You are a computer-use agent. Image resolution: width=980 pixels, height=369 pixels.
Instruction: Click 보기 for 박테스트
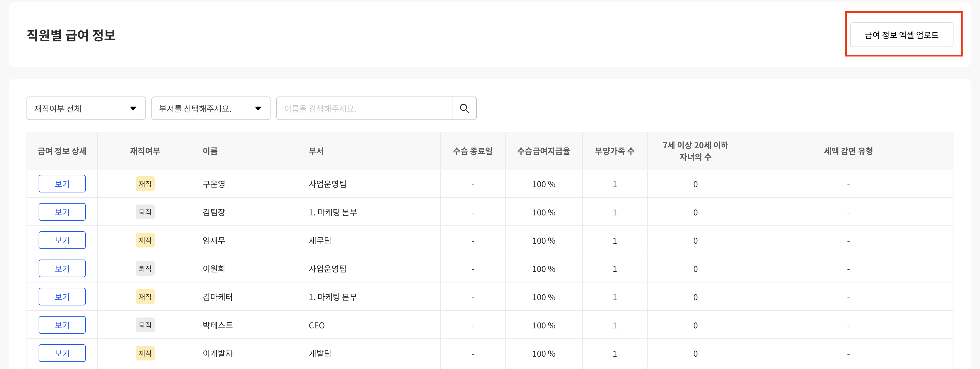tap(62, 325)
